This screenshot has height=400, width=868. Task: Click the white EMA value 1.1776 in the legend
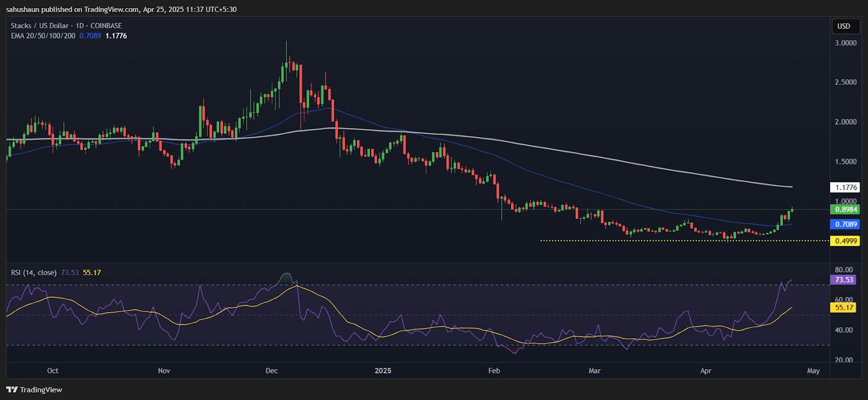[116, 36]
